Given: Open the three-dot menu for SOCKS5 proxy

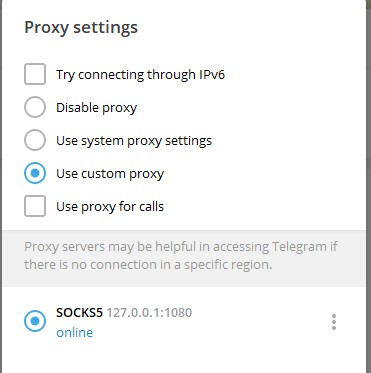Looking at the screenshot, I should [334, 322].
